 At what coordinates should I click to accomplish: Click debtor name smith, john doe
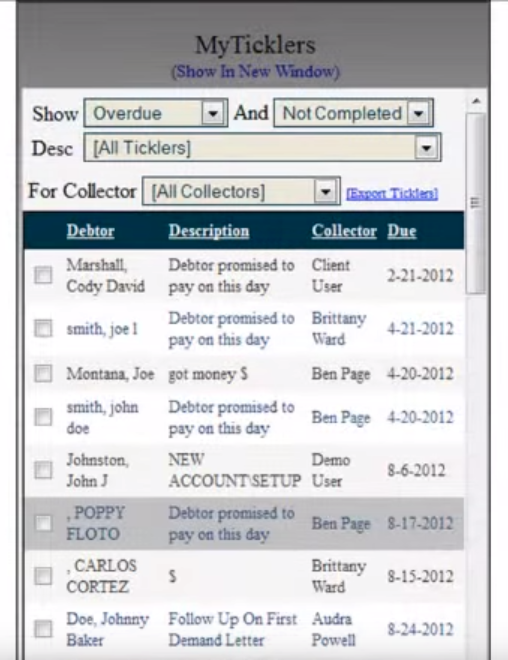point(102,418)
